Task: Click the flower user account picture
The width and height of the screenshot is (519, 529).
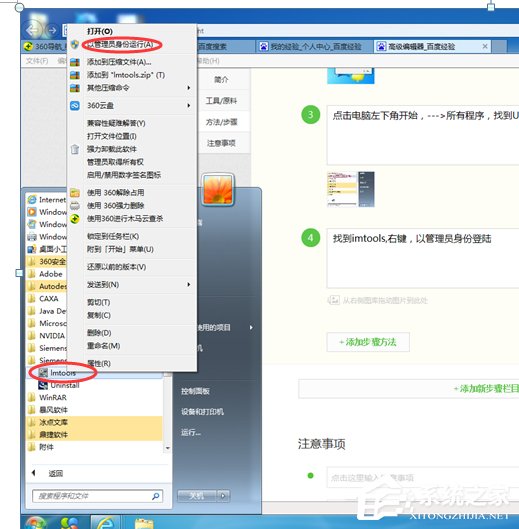Action: (x=218, y=190)
